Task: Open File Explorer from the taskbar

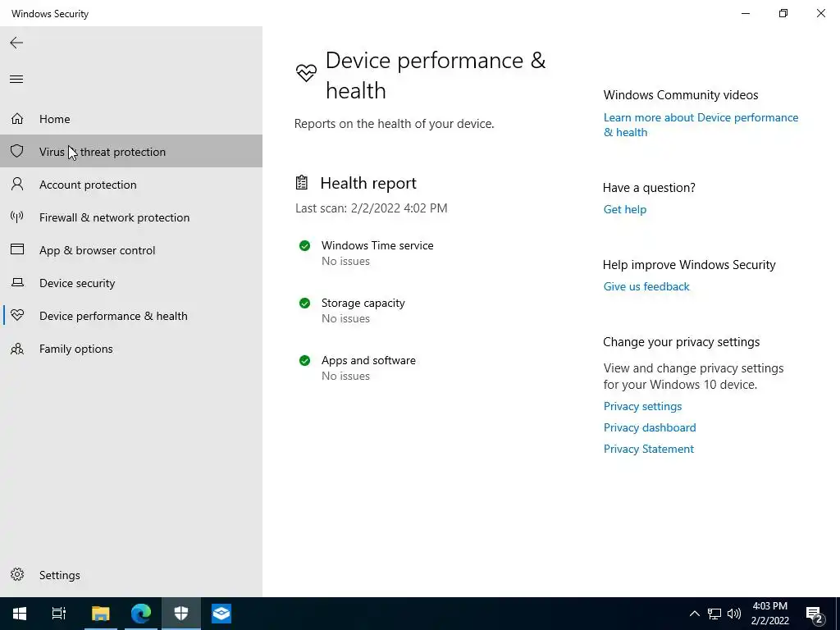Action: (x=100, y=614)
